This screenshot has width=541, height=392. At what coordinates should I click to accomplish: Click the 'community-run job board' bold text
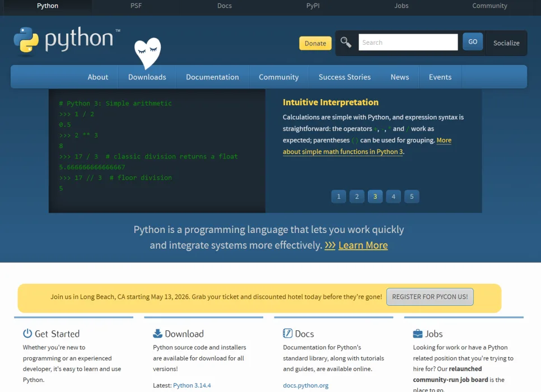click(451, 380)
